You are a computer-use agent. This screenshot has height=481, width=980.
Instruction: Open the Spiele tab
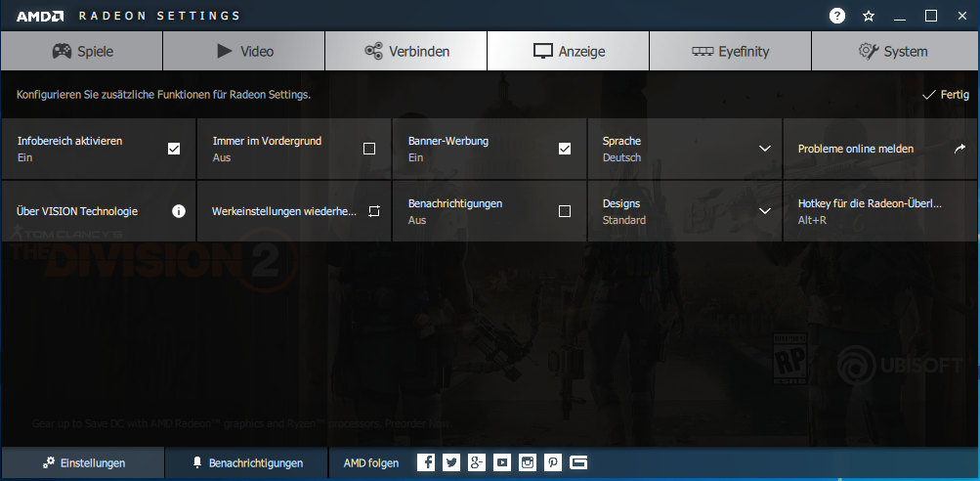point(82,51)
